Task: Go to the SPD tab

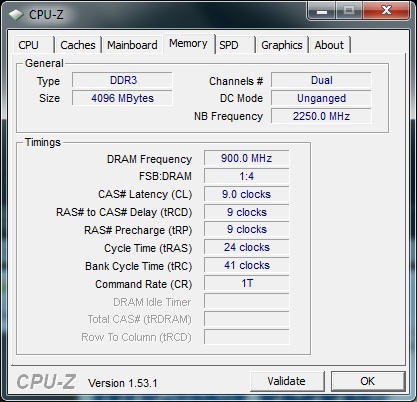Action: (x=235, y=45)
